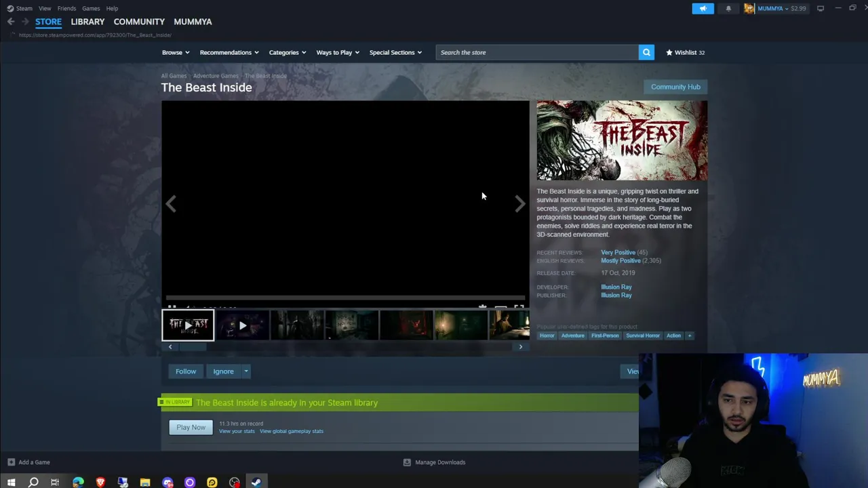
Task: Switch to the COMMUNITY tab
Action: 139,22
